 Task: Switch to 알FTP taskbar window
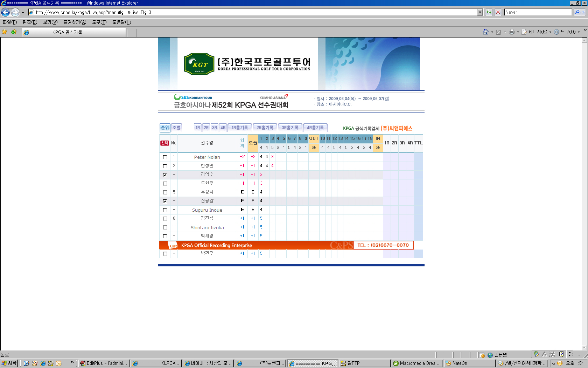pos(364,363)
